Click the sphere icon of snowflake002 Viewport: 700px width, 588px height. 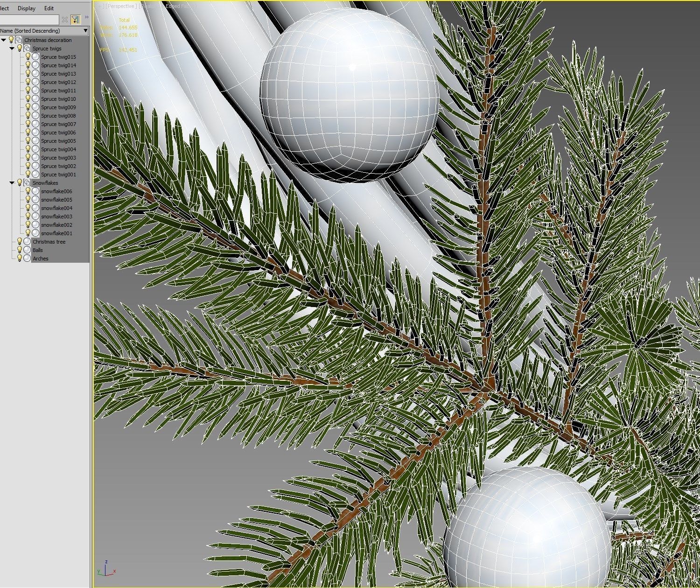pyautogui.click(x=35, y=225)
